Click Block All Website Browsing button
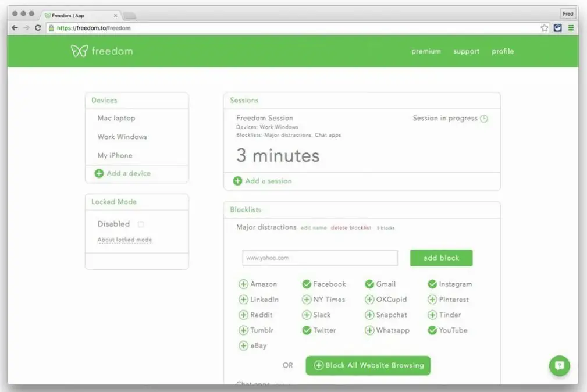 click(368, 365)
